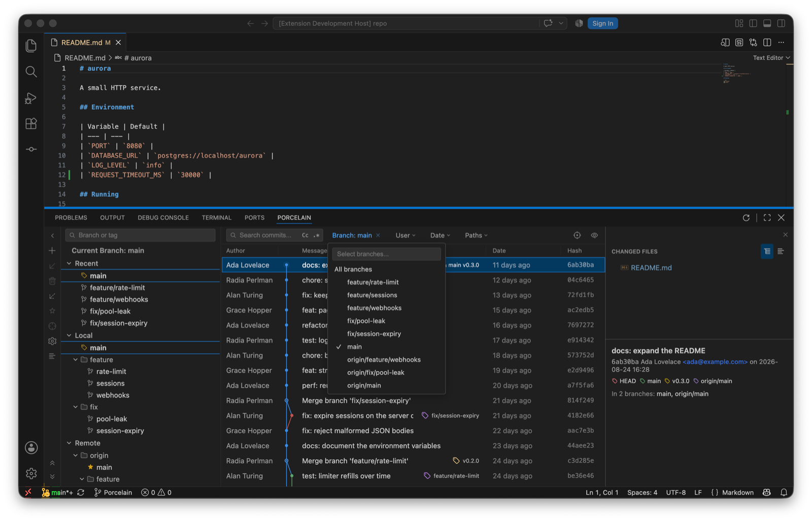Toggle secondary sidebar visibility
Viewport: 812px width, 521px height.
point(782,23)
